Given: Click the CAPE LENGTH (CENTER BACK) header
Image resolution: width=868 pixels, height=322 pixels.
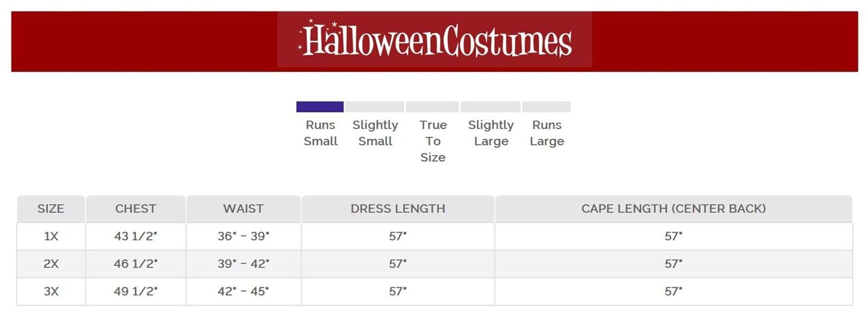Looking at the screenshot, I should (673, 209).
